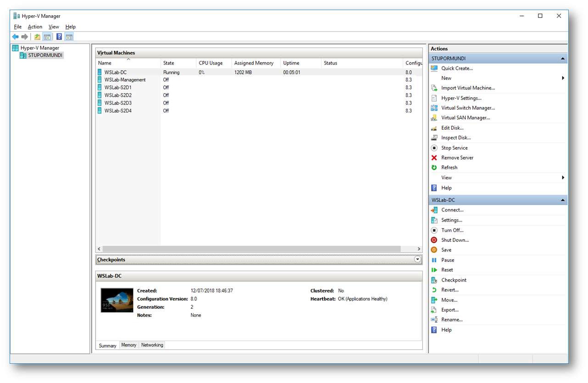Sort by the Uptime column header

click(x=301, y=63)
